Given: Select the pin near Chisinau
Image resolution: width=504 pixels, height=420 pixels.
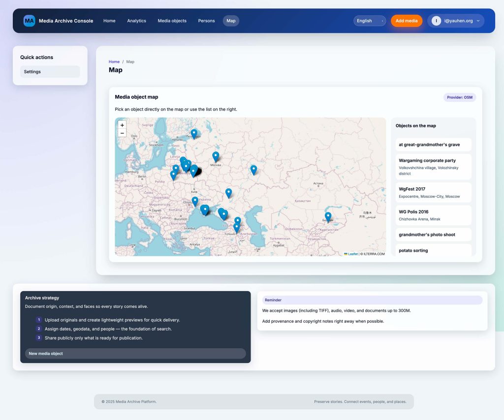Looking at the screenshot, I should (x=195, y=201).
